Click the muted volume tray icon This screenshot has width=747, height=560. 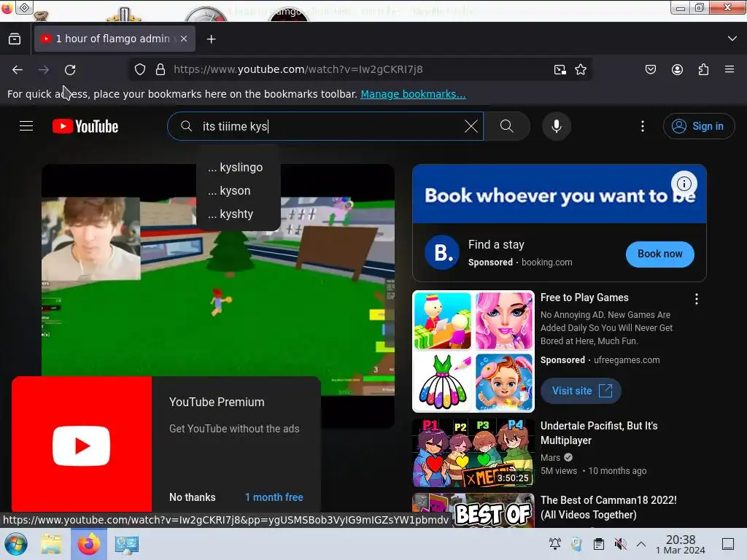pos(620,544)
